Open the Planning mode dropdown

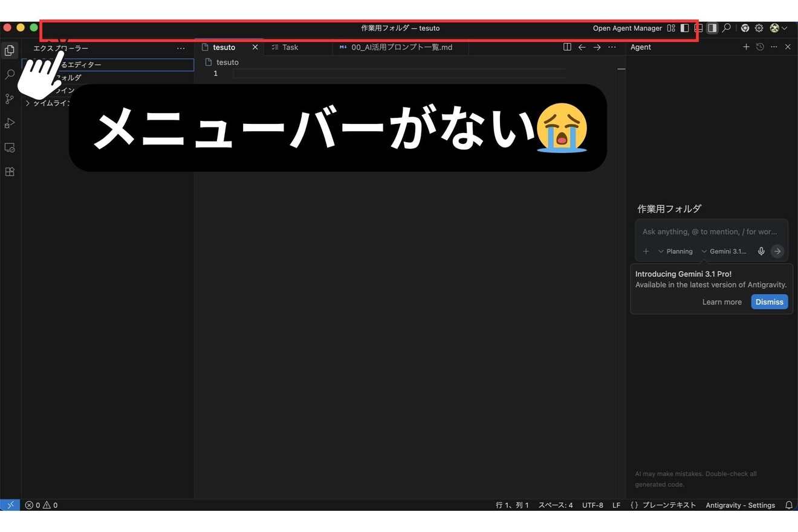pyautogui.click(x=675, y=251)
